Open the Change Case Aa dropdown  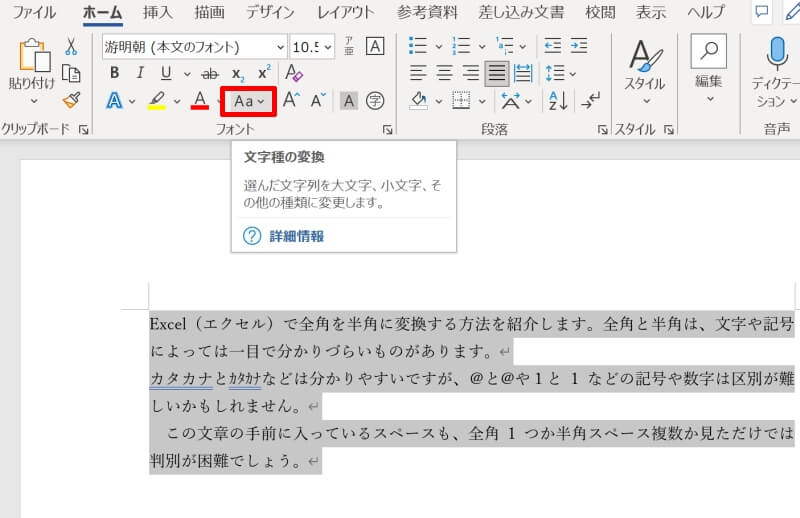pyautogui.click(x=248, y=102)
